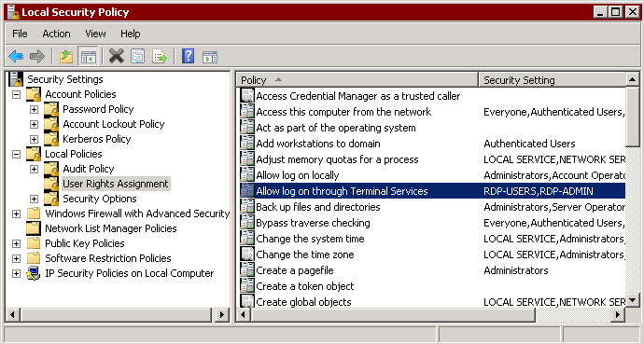
Task: Click the Security Settings root icon
Action: pyautogui.click(x=17, y=79)
